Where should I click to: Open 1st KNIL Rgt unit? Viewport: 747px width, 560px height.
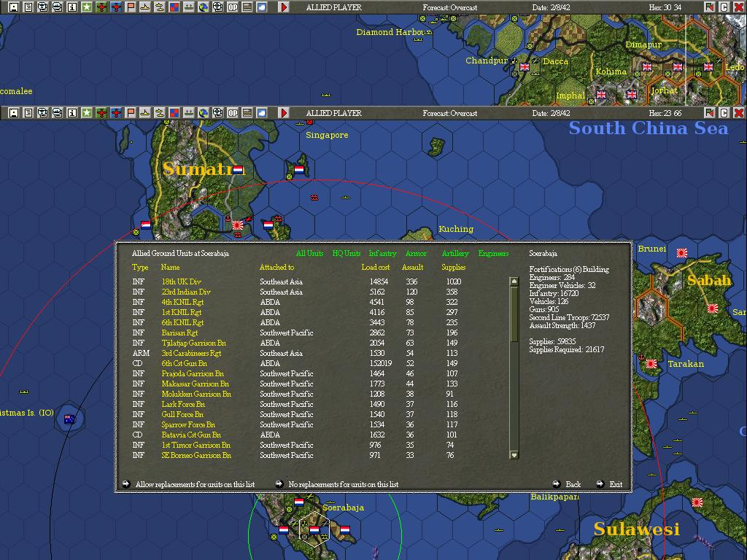click(x=182, y=312)
